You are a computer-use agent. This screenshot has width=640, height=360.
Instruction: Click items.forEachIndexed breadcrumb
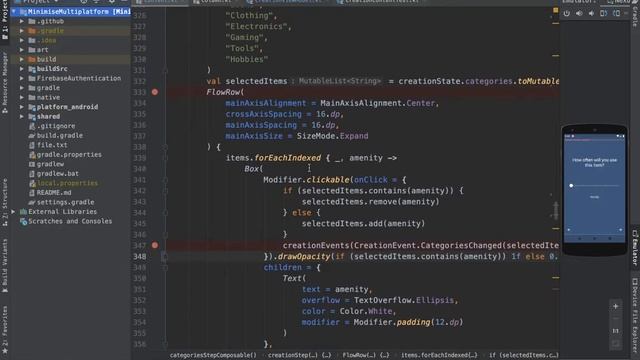click(x=439, y=355)
